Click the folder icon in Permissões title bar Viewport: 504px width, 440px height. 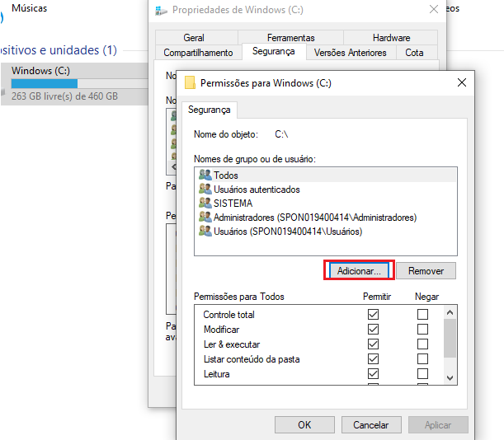point(190,82)
